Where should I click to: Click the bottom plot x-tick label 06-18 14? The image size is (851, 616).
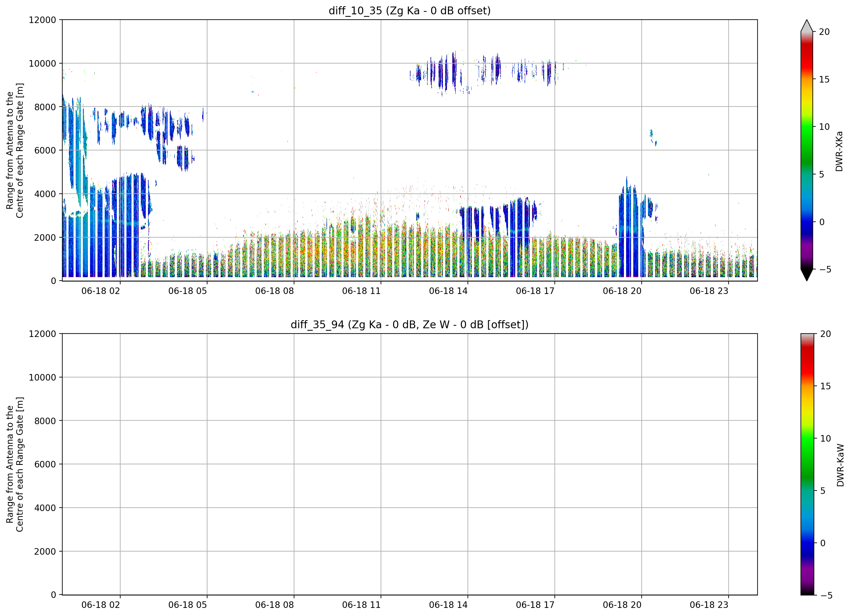tap(448, 605)
